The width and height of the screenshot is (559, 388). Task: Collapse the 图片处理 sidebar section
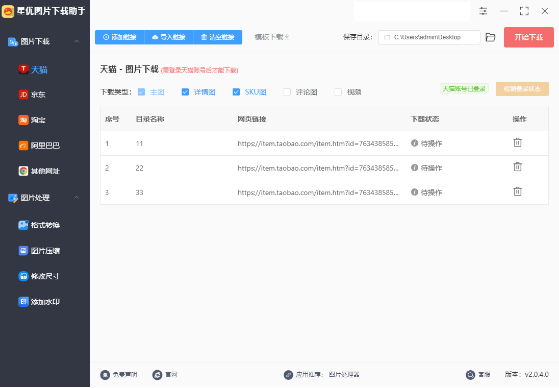click(x=76, y=197)
